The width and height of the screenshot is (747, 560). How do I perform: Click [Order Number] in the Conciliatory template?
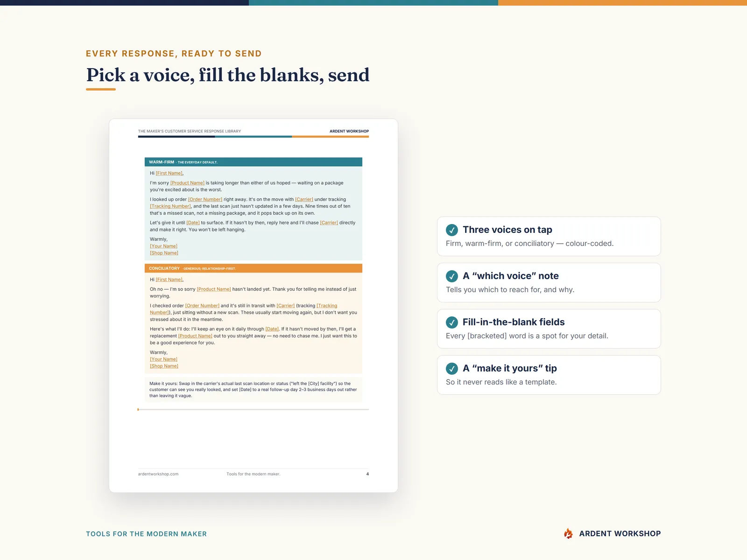tap(202, 306)
